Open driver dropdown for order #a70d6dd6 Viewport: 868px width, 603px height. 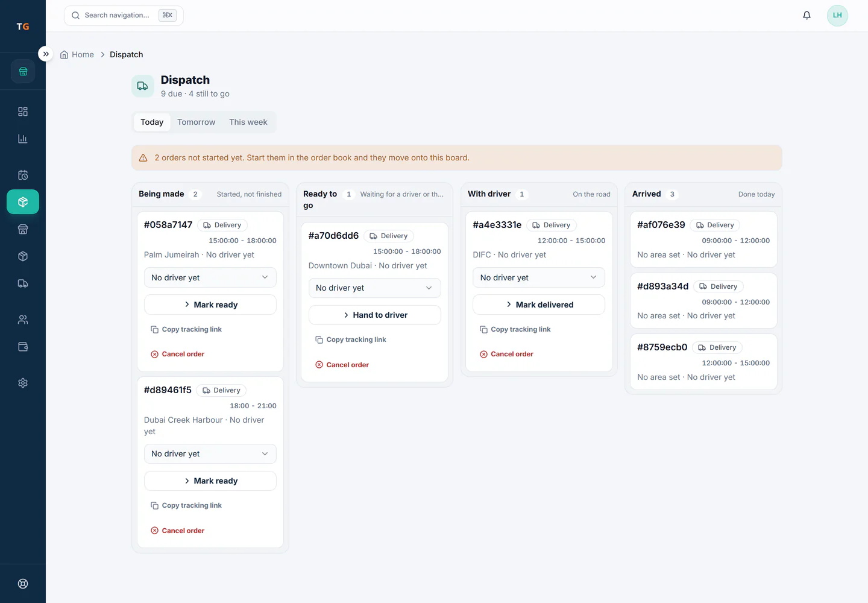click(x=375, y=288)
